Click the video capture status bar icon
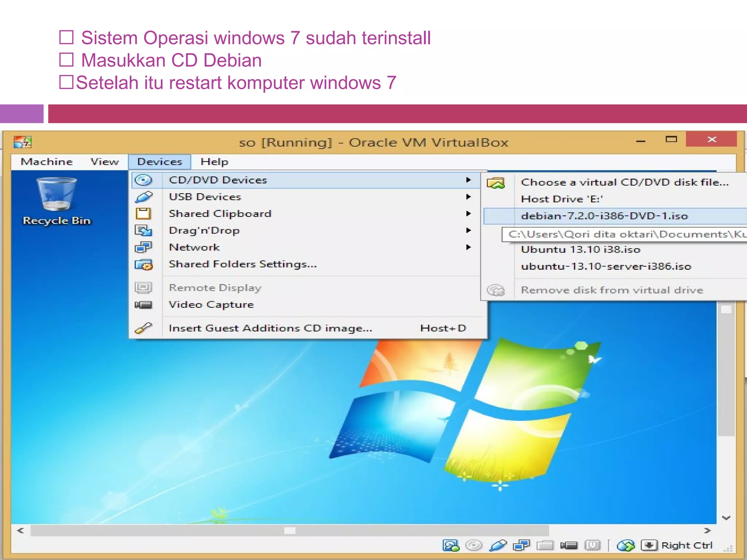The width and height of the screenshot is (747, 560). tap(569, 545)
